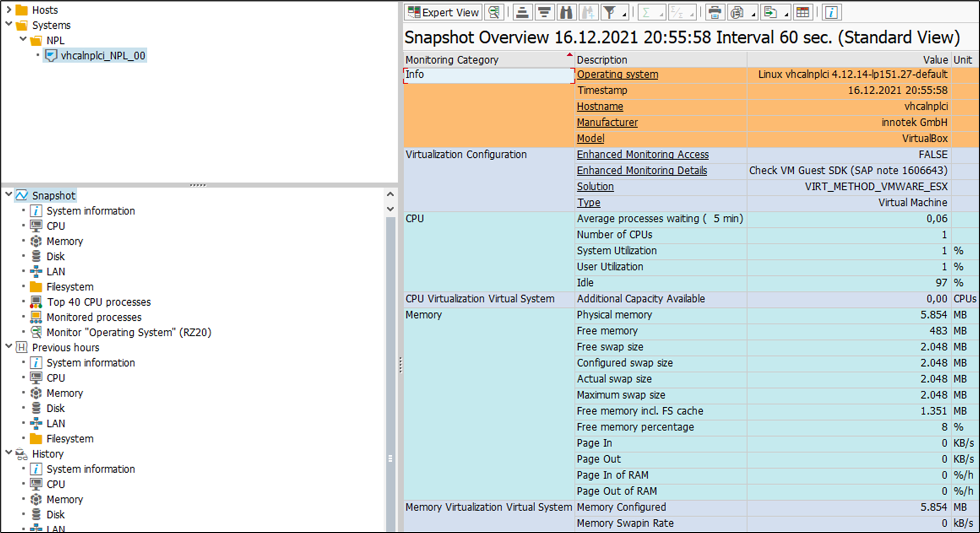Set a filter with the funnel icon
This screenshot has width=980, height=533.
(x=609, y=12)
